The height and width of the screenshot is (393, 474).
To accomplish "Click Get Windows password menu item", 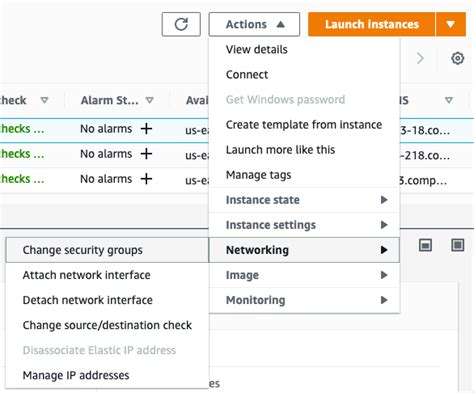I will (304, 99).
